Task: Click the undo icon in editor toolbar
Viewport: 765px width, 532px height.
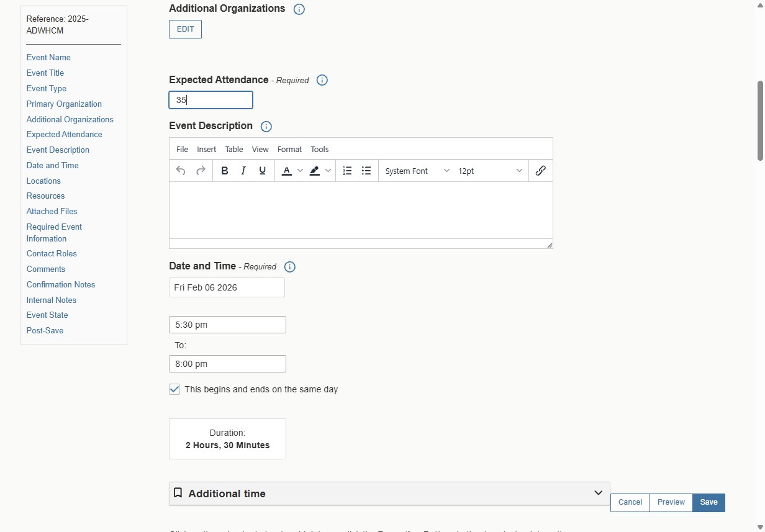Action: [x=181, y=171]
